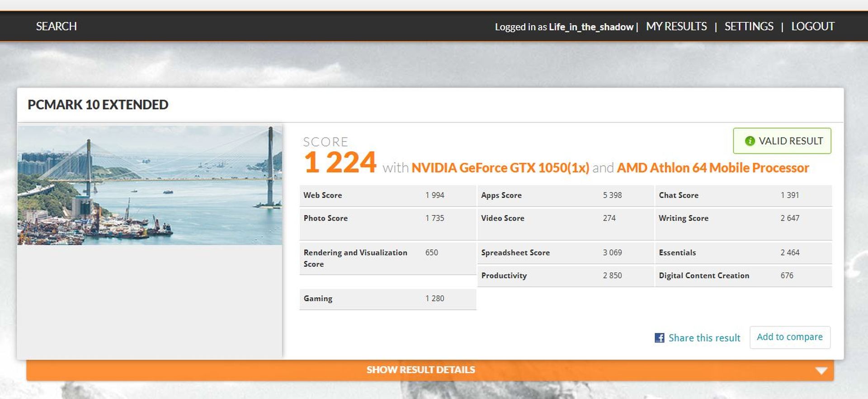Click the SHOW RESULT DETAILS bar
868x399 pixels.
tap(430, 370)
